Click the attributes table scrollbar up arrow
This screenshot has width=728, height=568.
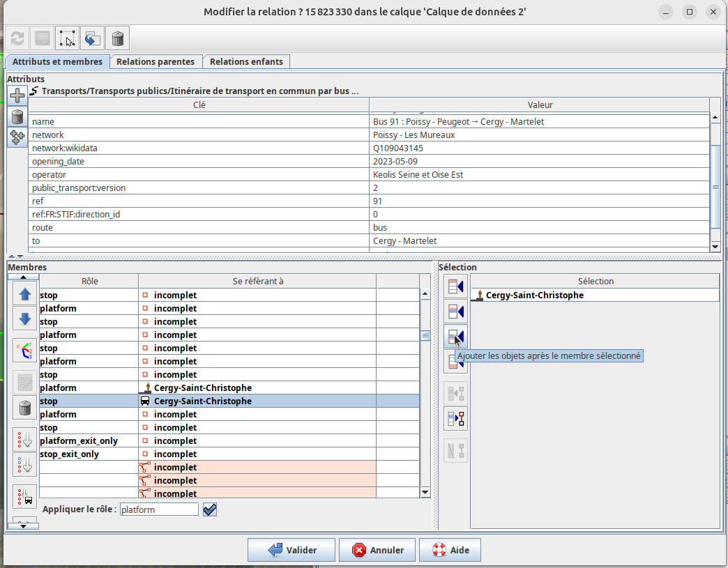click(715, 118)
